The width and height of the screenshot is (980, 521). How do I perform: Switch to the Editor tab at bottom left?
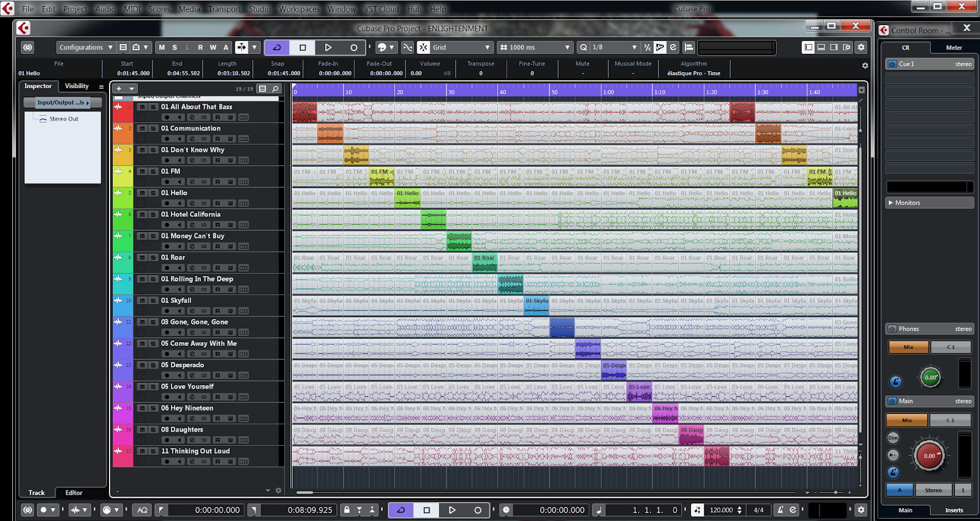click(x=74, y=493)
